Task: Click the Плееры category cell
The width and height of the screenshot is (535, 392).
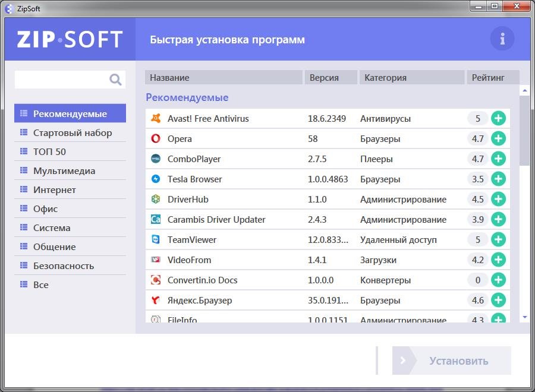Action: coord(376,159)
